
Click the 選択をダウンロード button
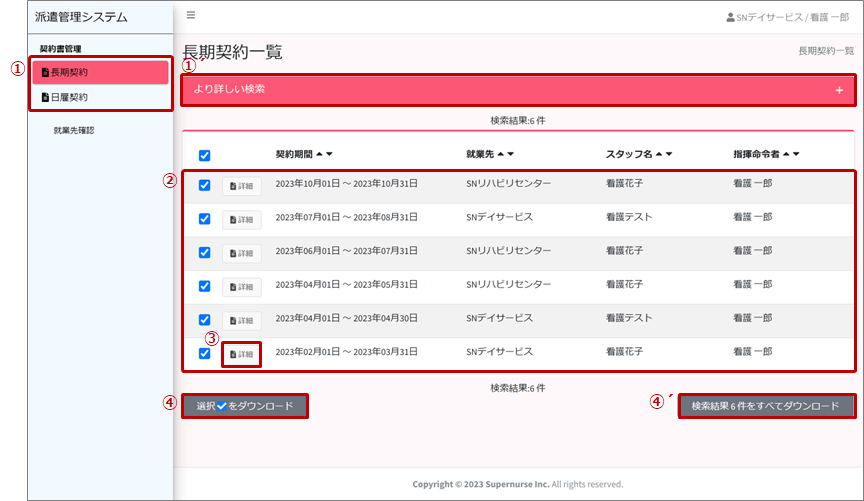(245, 406)
